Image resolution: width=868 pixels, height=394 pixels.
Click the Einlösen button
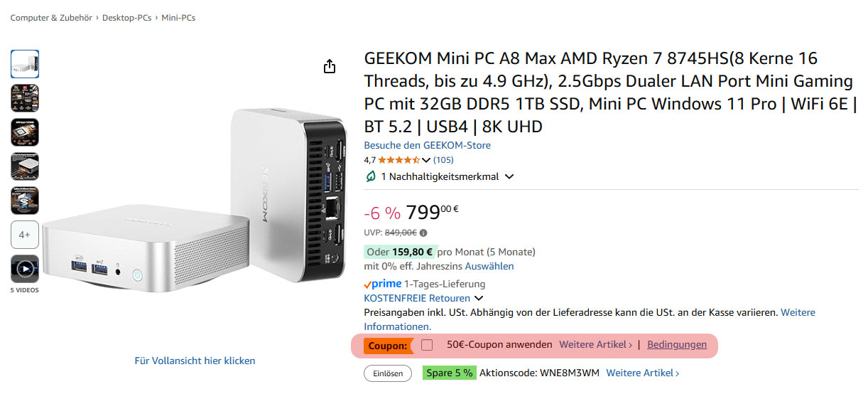click(388, 373)
